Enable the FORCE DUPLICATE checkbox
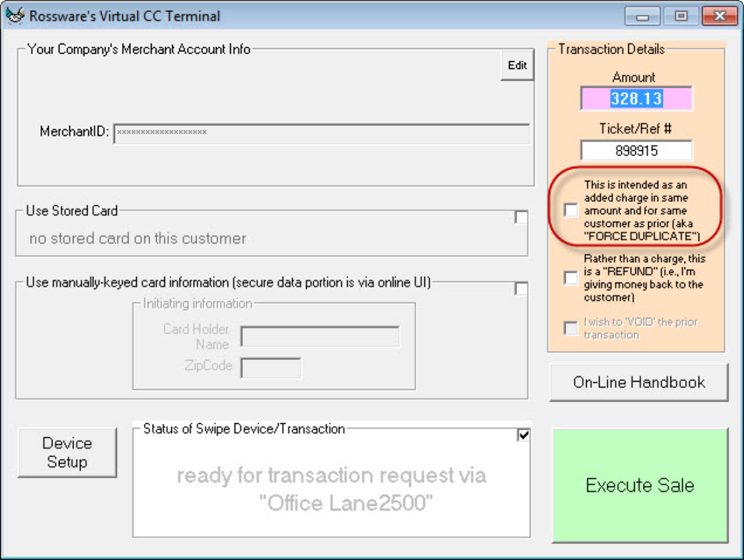The image size is (744, 560). [x=571, y=210]
